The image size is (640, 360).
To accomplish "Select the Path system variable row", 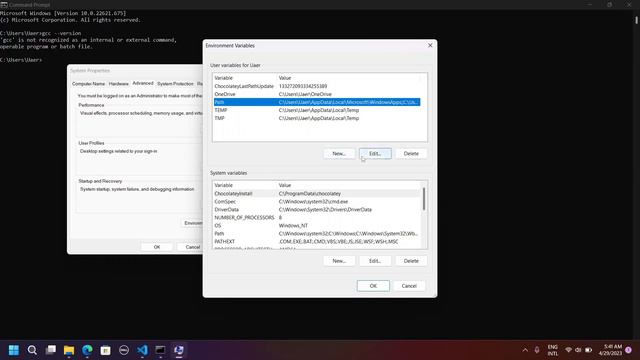I will coord(317,233).
